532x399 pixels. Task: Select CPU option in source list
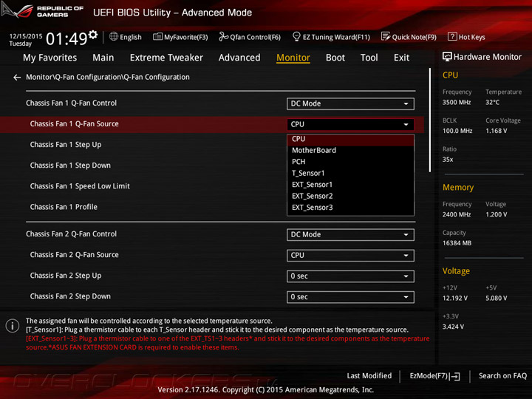point(350,139)
